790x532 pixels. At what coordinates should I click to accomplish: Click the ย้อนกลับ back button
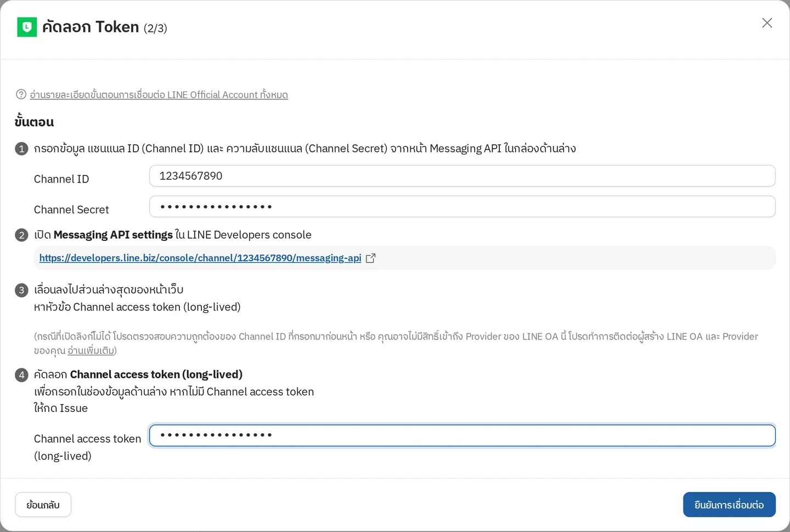(x=43, y=505)
